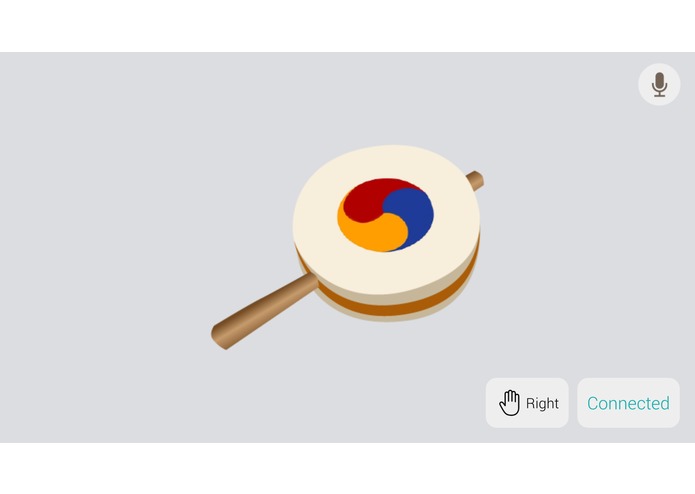This screenshot has width=695, height=494.
Task: Tap the cream drumhead below the swirl
Action: [x=386, y=272]
